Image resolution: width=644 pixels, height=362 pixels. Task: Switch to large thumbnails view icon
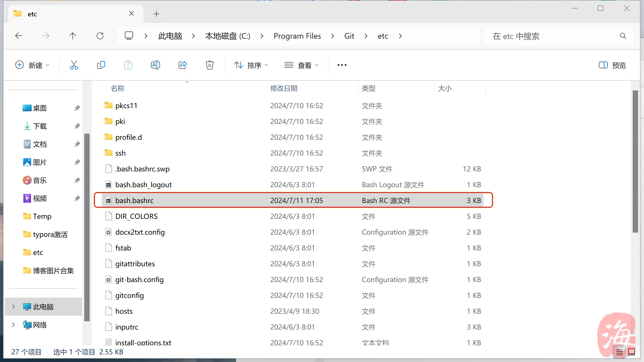(632, 352)
